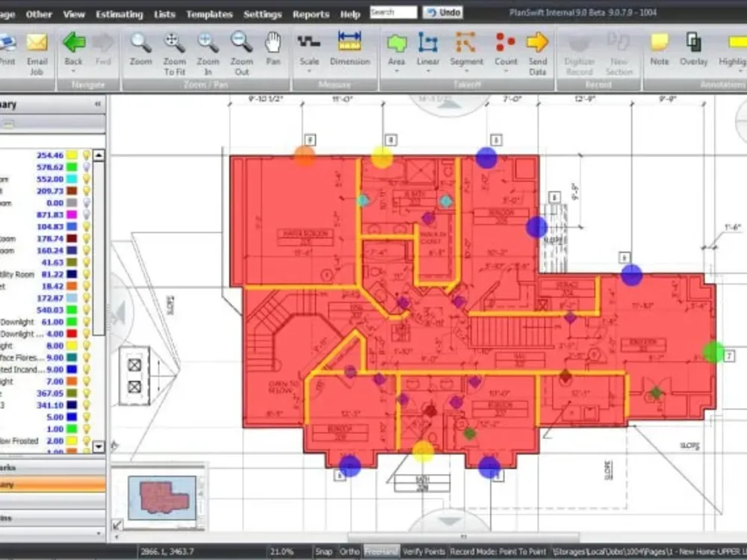The height and width of the screenshot is (560, 747).
Task: Open the Other menu
Action: [39, 14]
